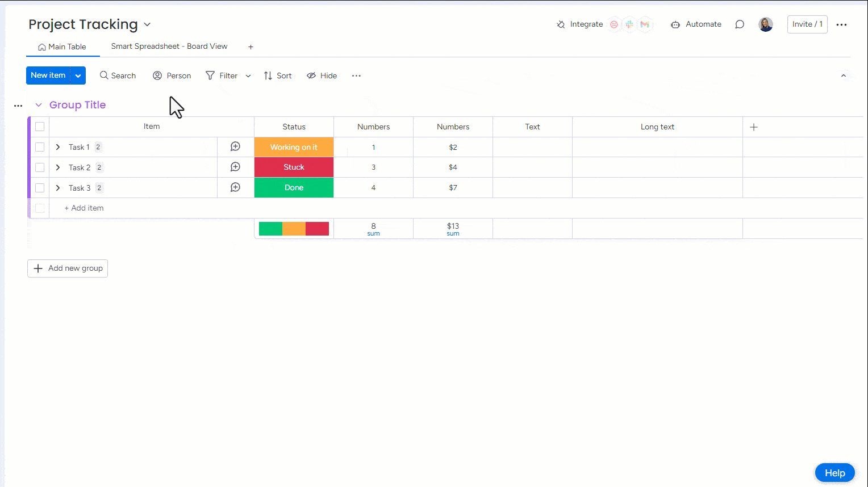The height and width of the screenshot is (487, 868).
Task: Click Add new group button
Action: tap(68, 268)
